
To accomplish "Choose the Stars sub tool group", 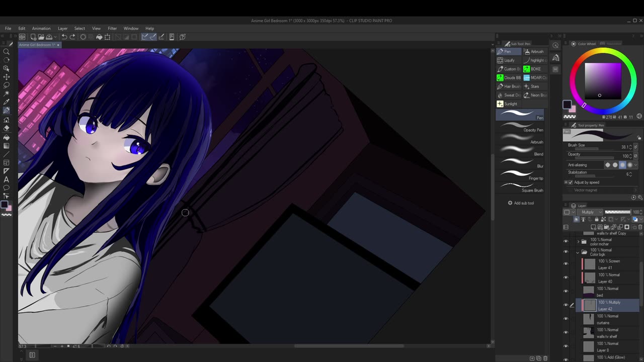I will 534,86.
